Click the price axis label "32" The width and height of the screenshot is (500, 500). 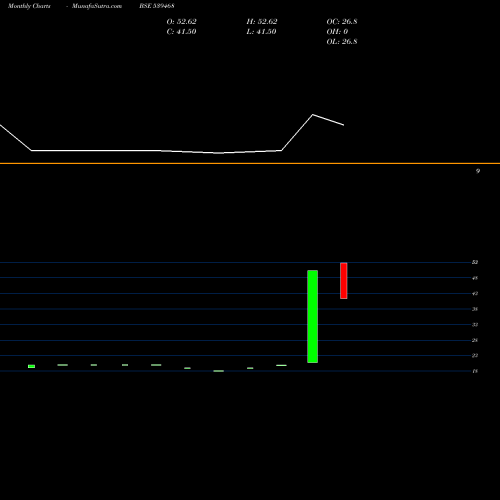(x=475, y=325)
